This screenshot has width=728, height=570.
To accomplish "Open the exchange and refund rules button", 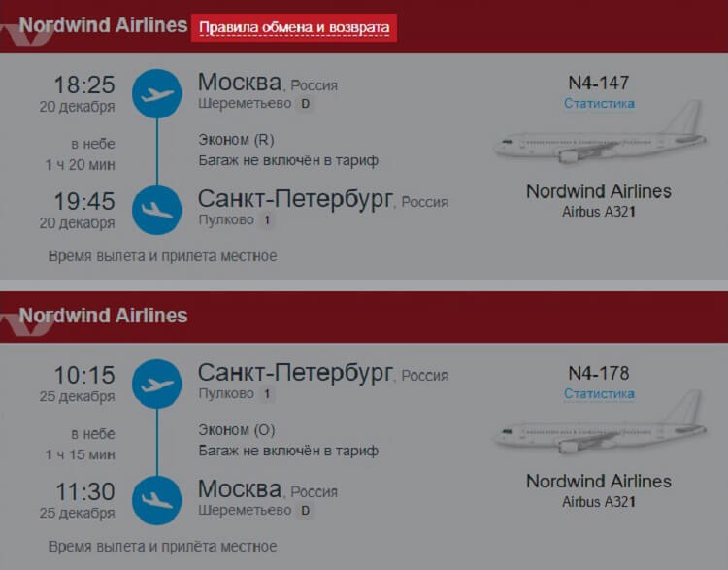I will click(x=294, y=28).
